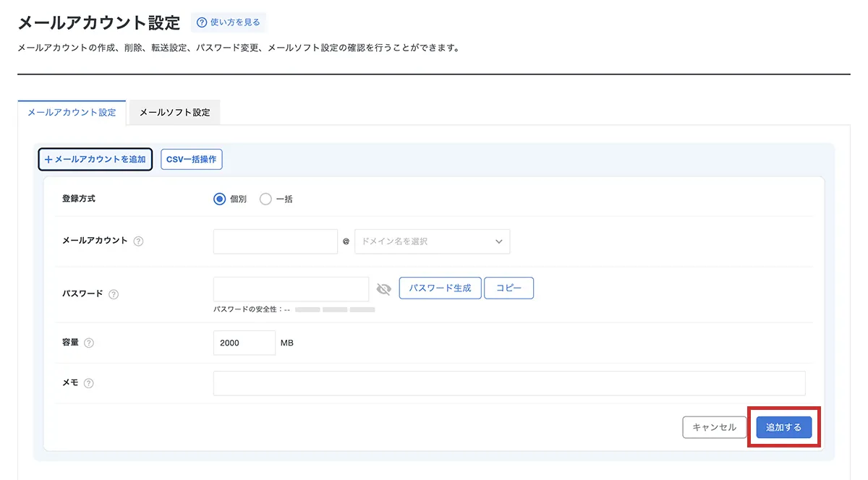Focus the 容量 field showing 2000
Screen dimensions: 868x480
pyautogui.click(x=244, y=343)
